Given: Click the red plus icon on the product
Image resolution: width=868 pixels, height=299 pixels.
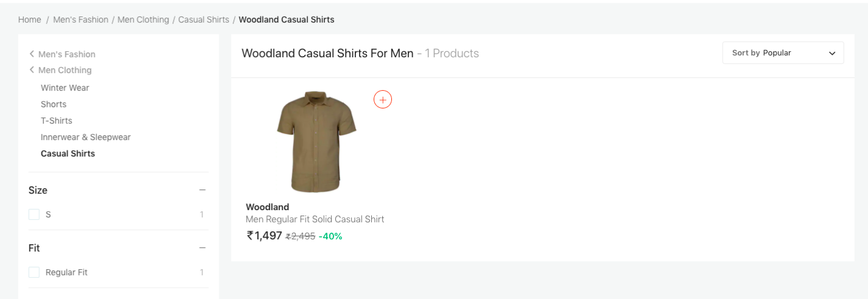Looking at the screenshot, I should point(383,100).
